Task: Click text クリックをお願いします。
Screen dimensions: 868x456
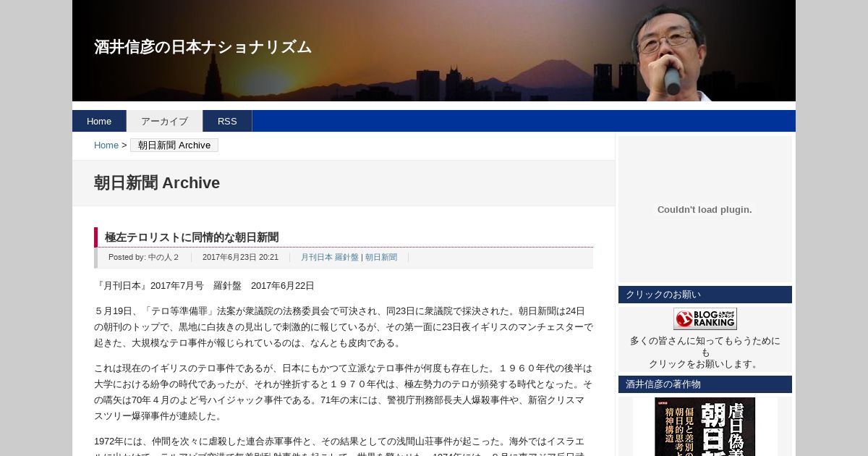Action: [705, 364]
